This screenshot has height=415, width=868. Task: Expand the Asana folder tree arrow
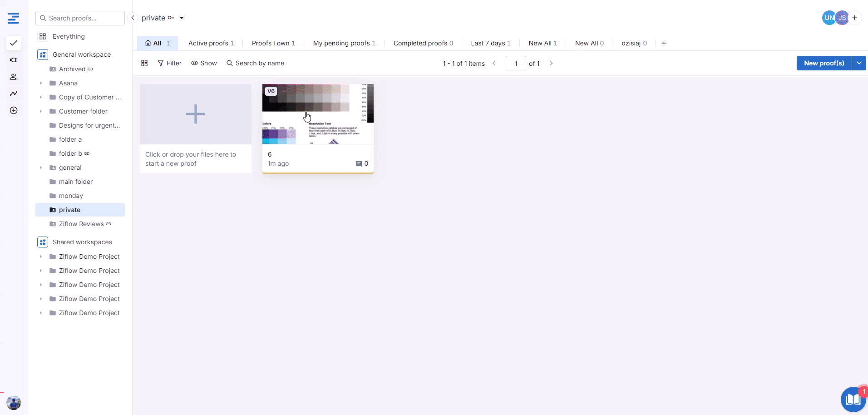tap(41, 83)
